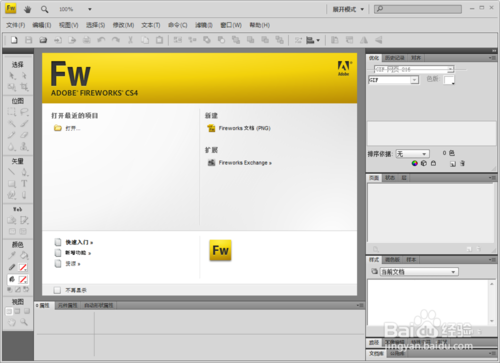Select the Eyedropper tool in Colors section

(x=12, y=256)
